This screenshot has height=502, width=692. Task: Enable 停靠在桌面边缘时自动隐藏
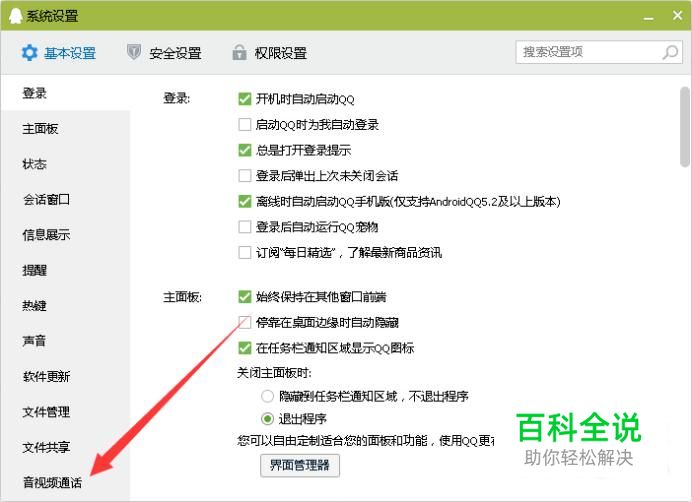point(244,322)
